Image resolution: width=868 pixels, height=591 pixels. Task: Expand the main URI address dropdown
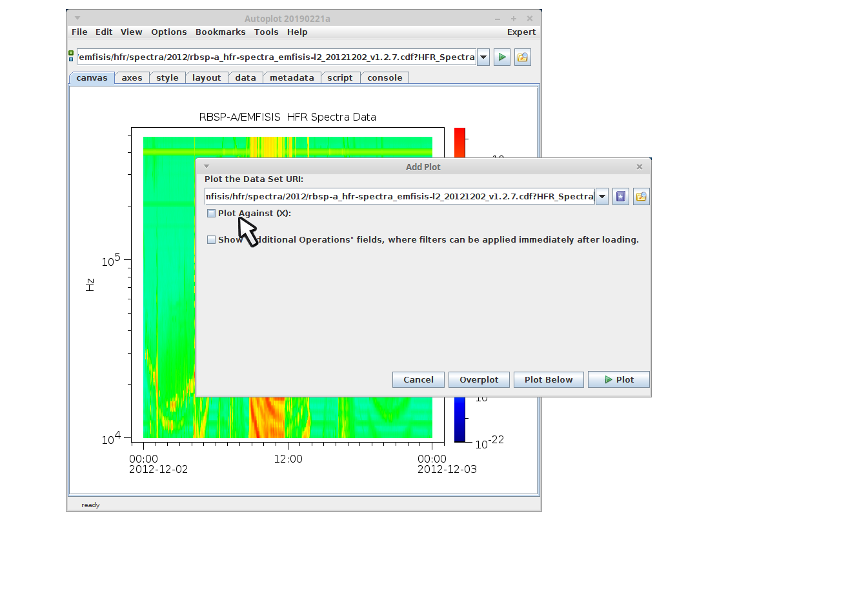[483, 57]
